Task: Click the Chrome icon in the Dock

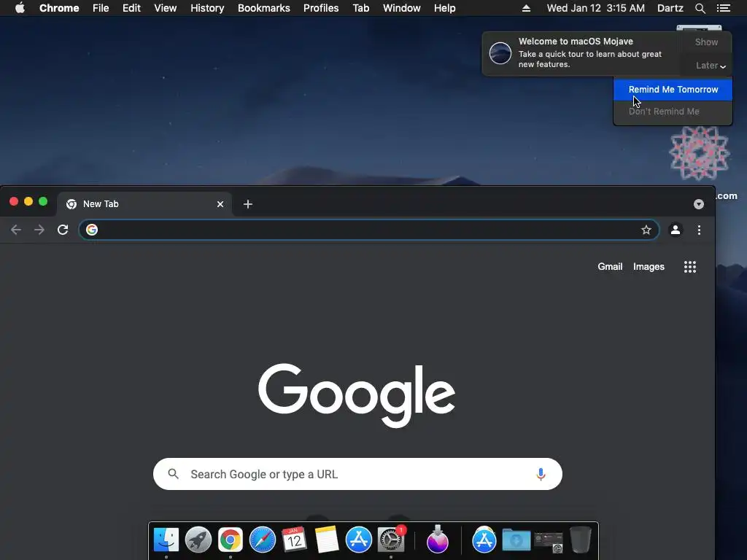Action: tap(230, 540)
